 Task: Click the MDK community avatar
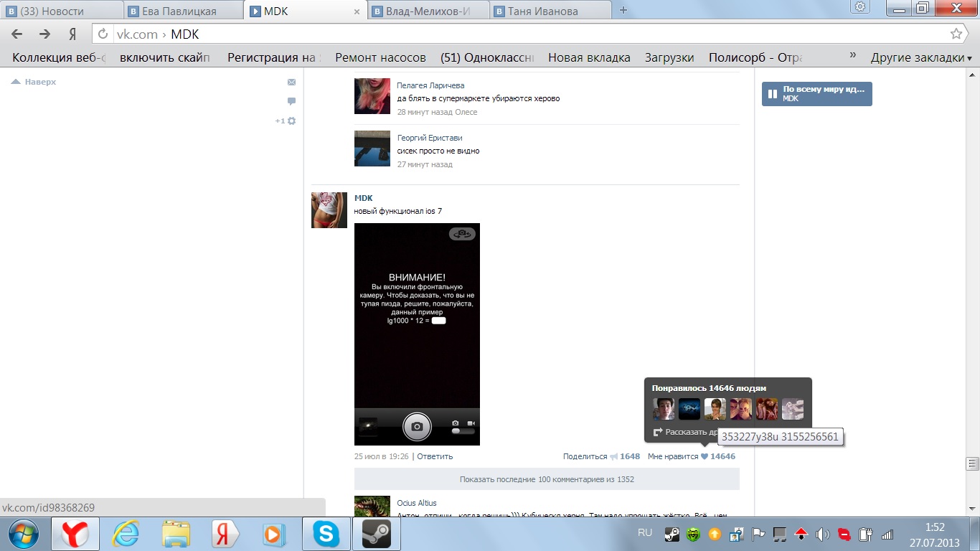[x=329, y=210]
